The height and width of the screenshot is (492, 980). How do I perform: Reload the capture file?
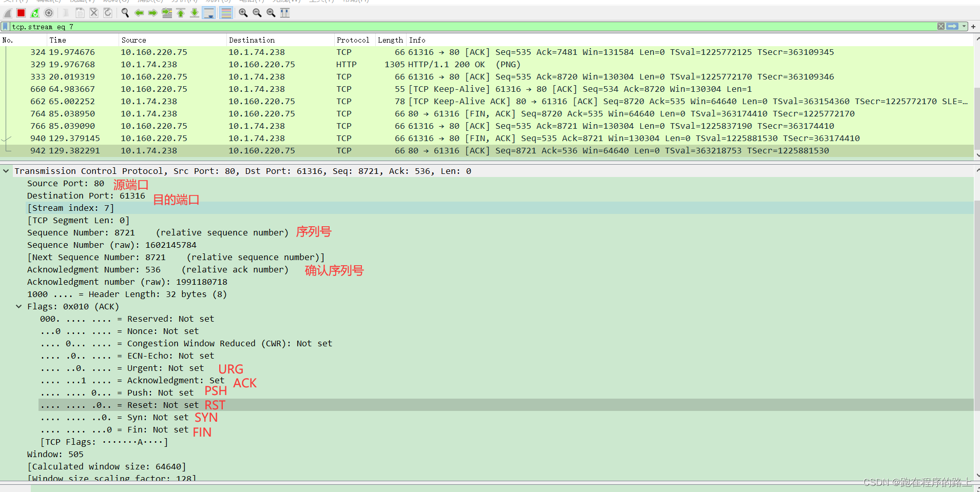[x=108, y=13]
